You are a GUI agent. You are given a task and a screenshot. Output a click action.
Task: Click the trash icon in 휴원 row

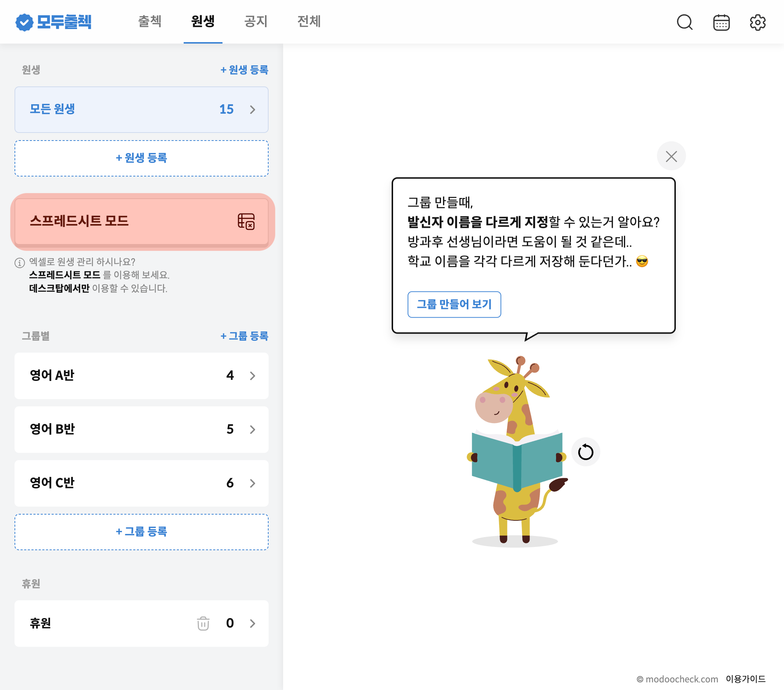pyautogui.click(x=203, y=623)
